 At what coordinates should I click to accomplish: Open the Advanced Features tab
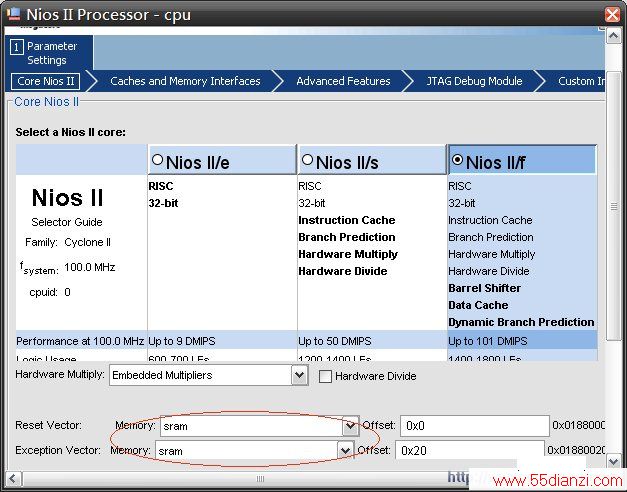point(343,81)
